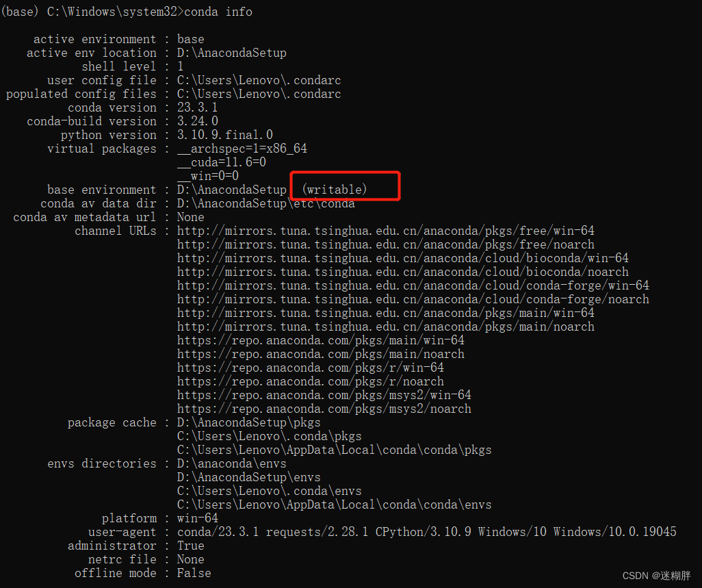Select the user config file .condarc path

click(259, 80)
